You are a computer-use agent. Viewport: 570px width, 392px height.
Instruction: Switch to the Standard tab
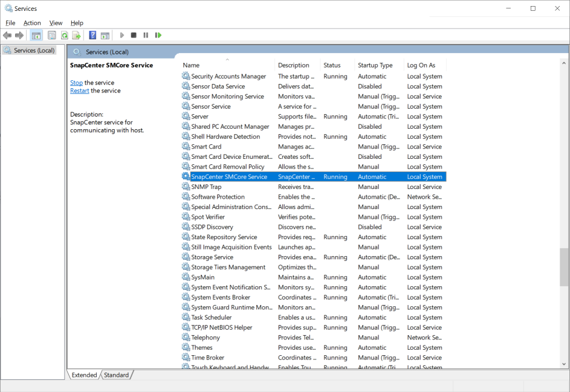(116, 375)
